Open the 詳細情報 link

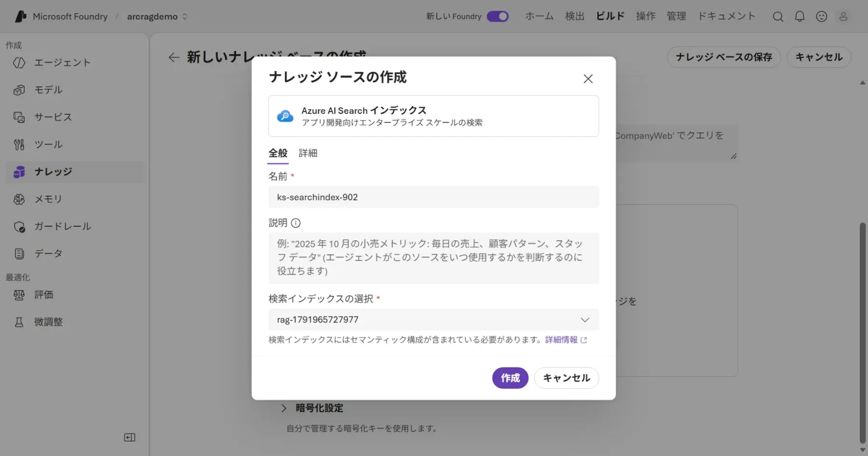point(566,340)
